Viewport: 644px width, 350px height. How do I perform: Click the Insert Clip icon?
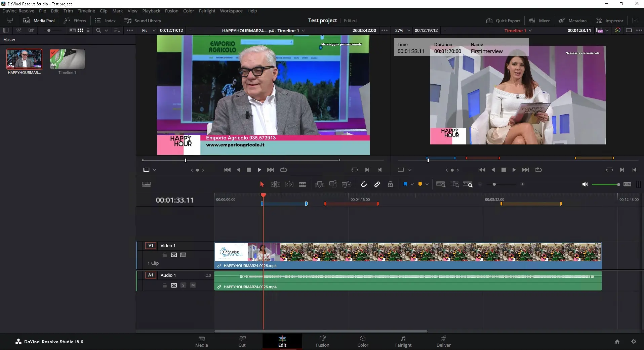click(319, 184)
